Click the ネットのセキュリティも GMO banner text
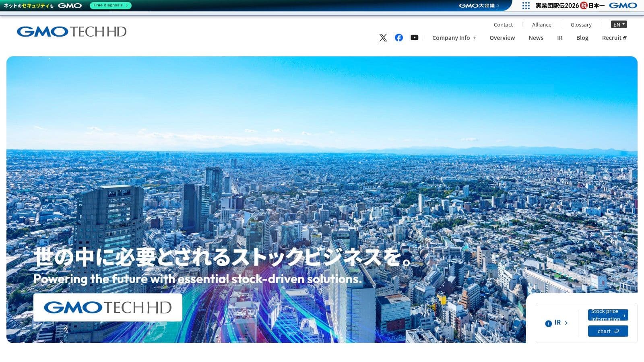644x362 pixels. pos(42,6)
